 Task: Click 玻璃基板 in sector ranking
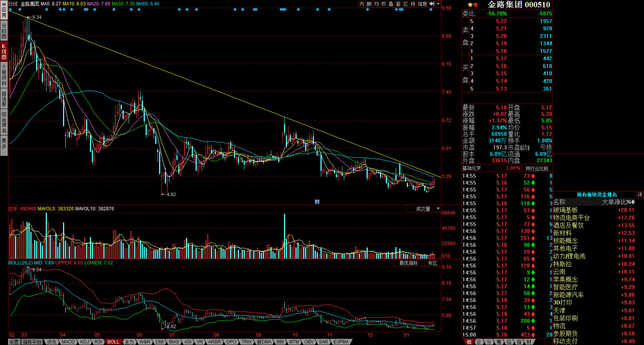pos(565,210)
